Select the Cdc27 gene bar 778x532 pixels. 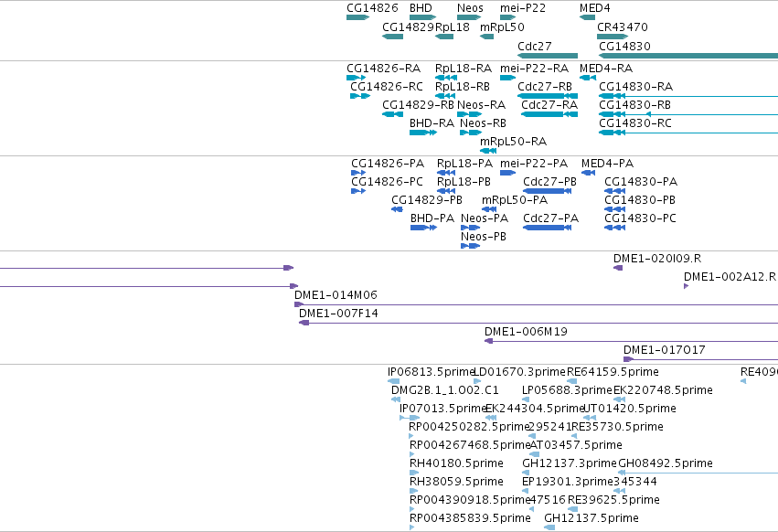coord(548,56)
